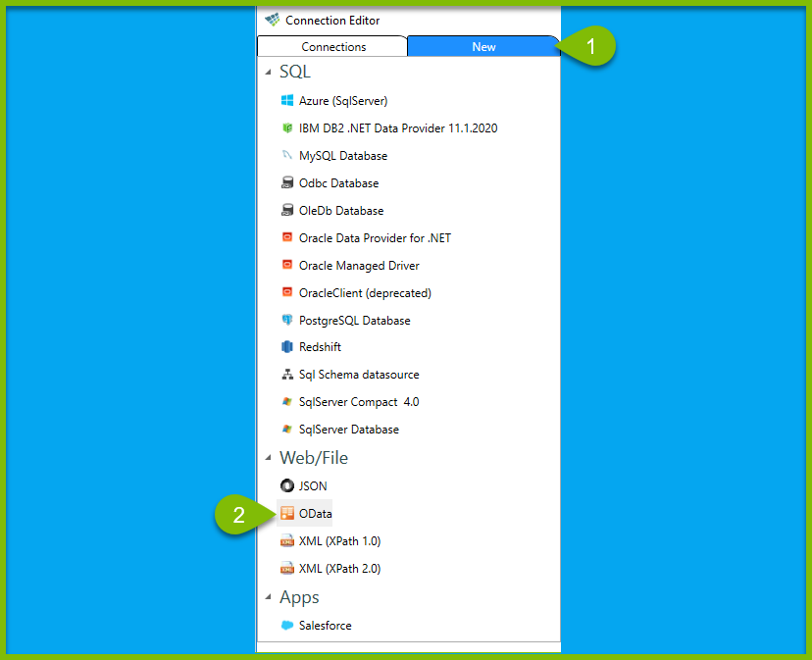Switch to the Connections tab
The height and width of the screenshot is (660, 812).
[x=332, y=47]
